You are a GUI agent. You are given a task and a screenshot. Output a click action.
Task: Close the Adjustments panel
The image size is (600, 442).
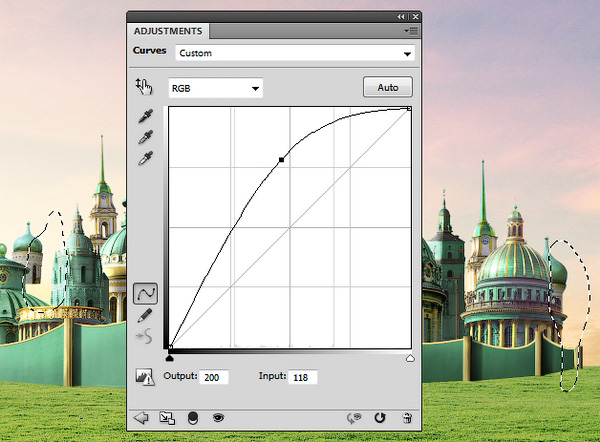click(x=416, y=16)
